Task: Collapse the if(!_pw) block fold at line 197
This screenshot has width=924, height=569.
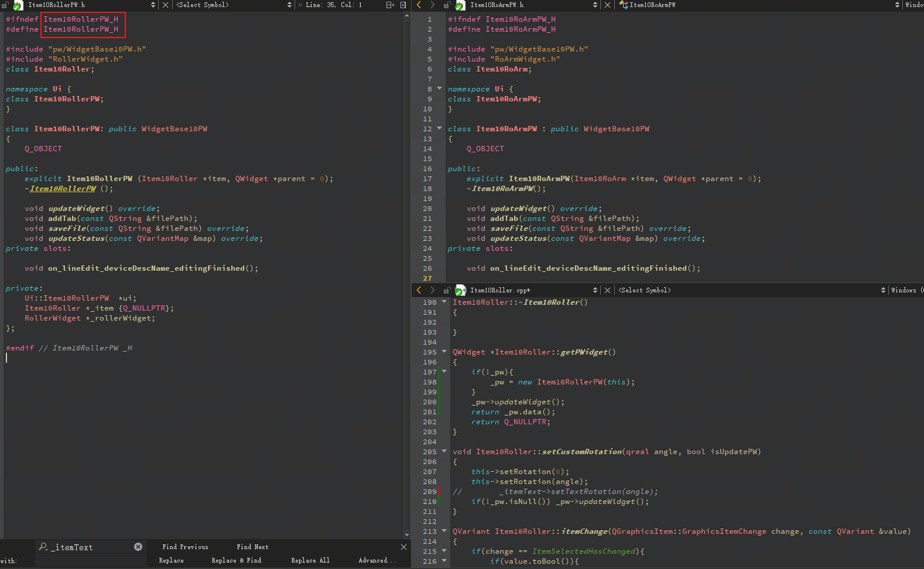Action: [444, 372]
